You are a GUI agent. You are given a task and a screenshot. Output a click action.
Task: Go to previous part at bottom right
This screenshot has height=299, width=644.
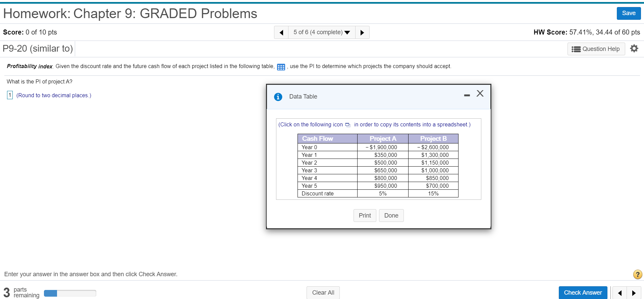[x=620, y=293]
